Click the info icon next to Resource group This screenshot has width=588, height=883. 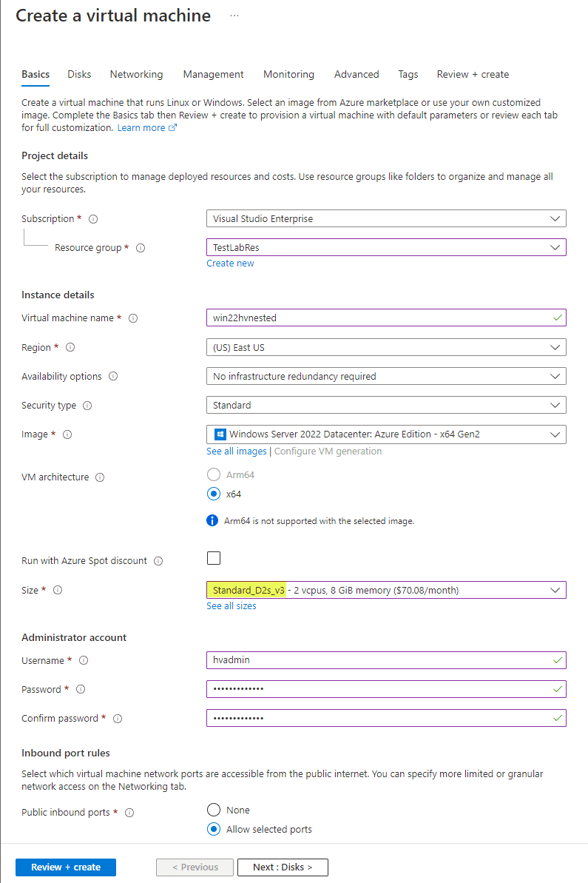tap(141, 248)
